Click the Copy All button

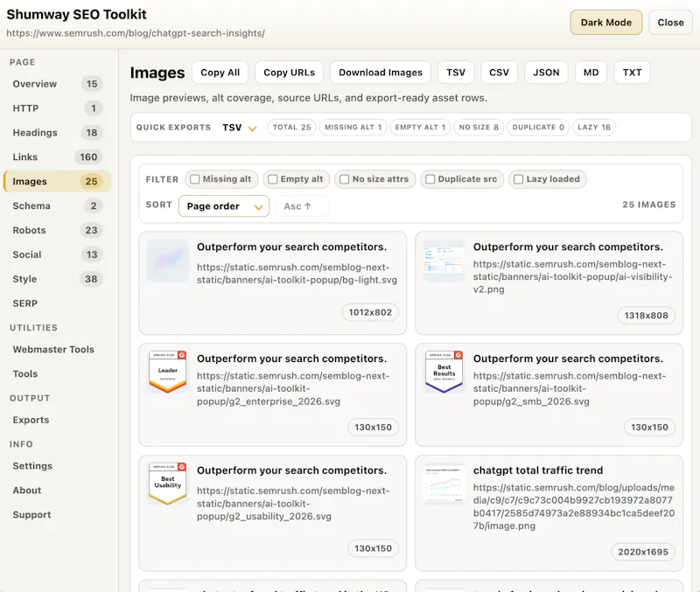[220, 73]
